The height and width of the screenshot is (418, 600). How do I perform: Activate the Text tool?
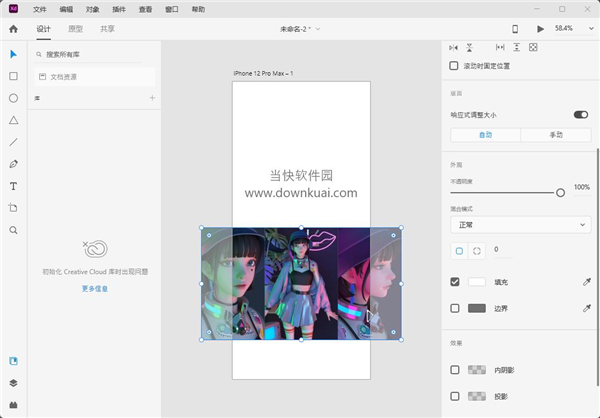13,186
